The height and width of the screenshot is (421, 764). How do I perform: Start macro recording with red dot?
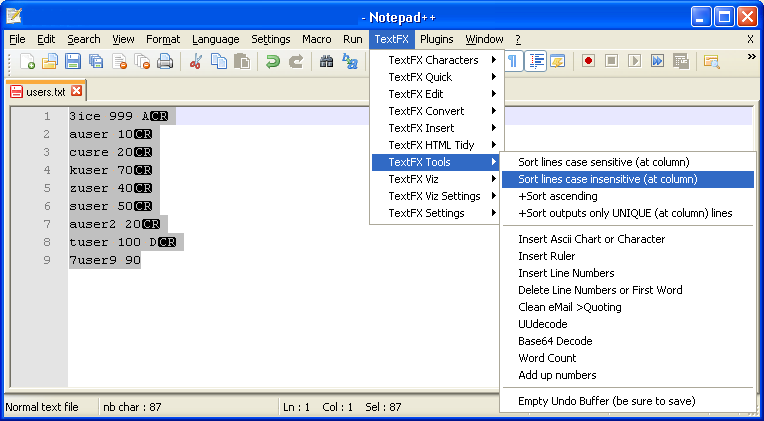pyautogui.click(x=589, y=61)
